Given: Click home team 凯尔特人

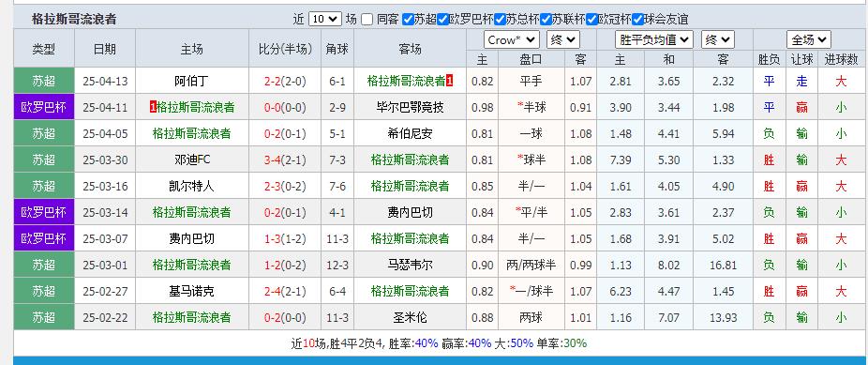Looking at the screenshot, I should coord(191,186).
